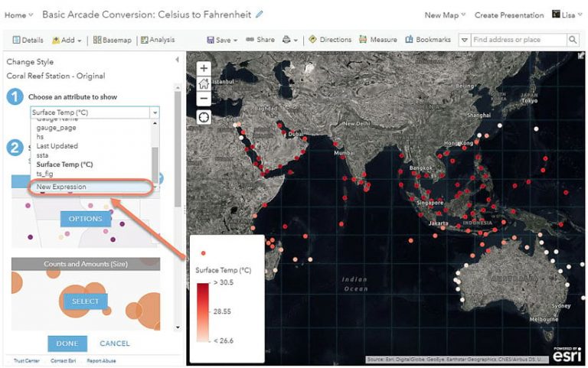This screenshot has width=588, height=368.
Task: Edit the map title with pencil icon
Action: point(259,15)
